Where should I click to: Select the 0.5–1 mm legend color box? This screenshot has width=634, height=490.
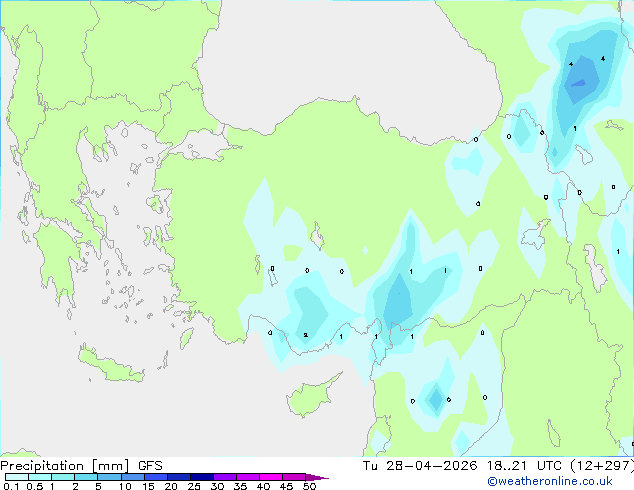pos(40,477)
